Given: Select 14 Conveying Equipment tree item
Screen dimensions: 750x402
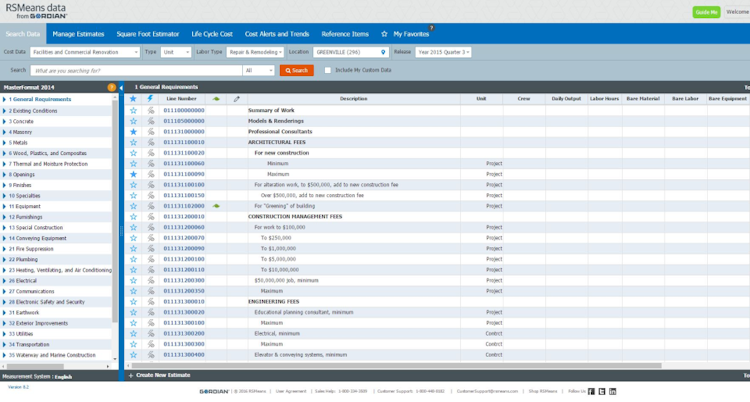Looking at the screenshot, I should 37,238.
